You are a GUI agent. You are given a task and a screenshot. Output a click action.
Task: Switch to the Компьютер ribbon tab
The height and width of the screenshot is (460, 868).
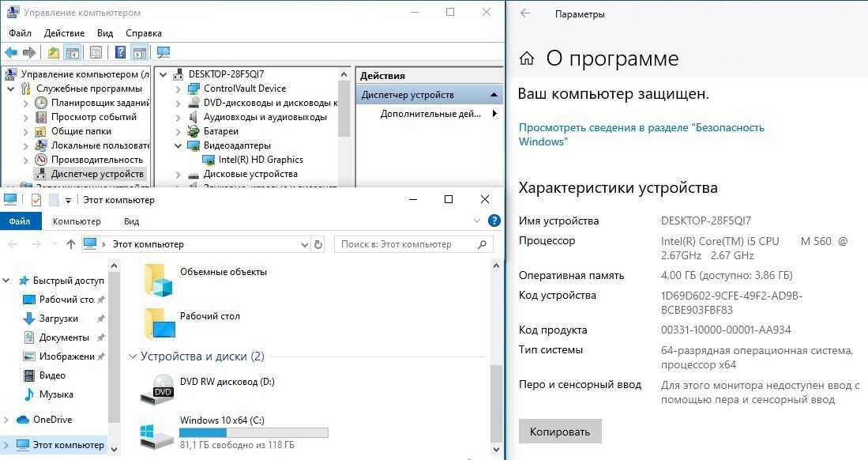(x=77, y=221)
